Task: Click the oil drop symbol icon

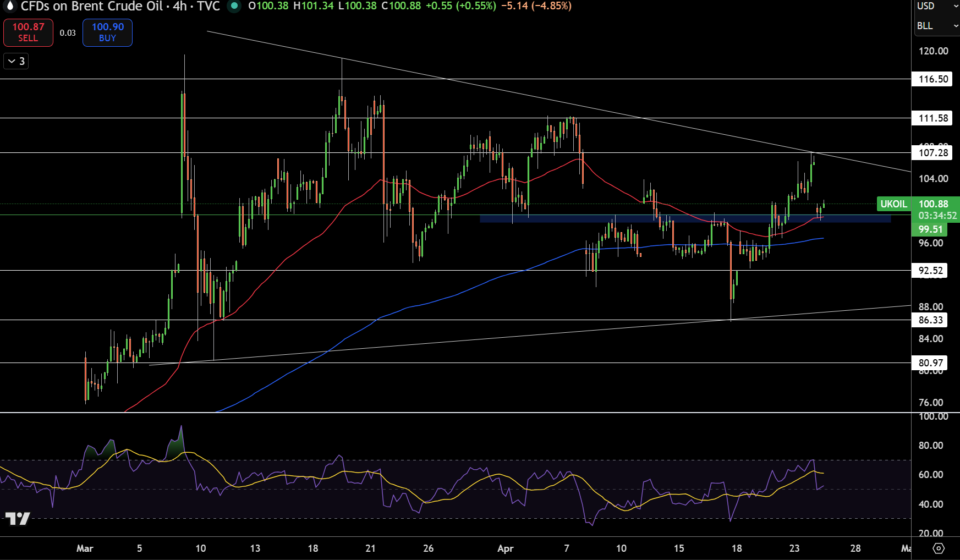Action: pos(9,6)
